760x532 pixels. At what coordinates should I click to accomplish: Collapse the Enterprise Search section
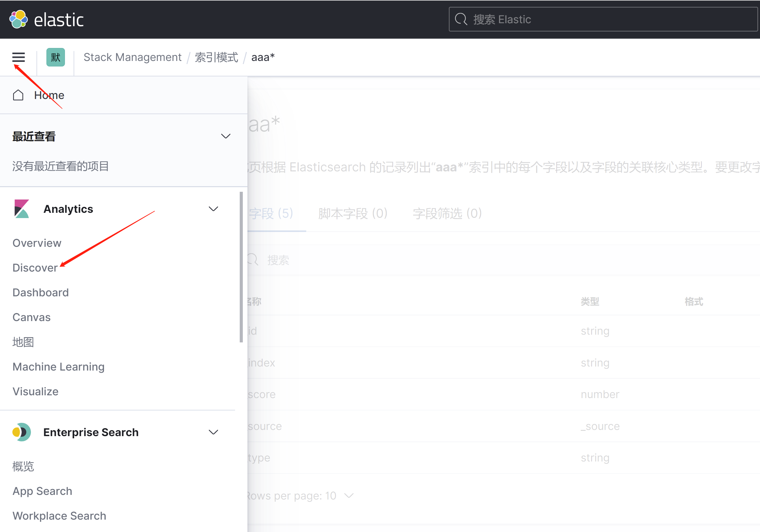pos(213,432)
